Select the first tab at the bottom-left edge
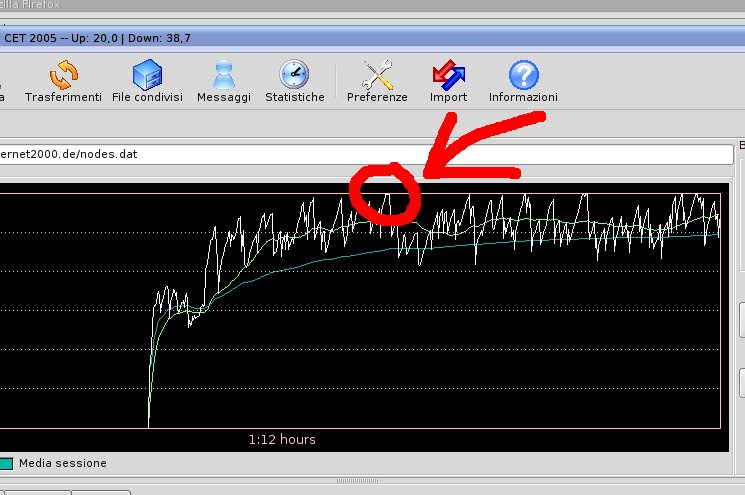The height and width of the screenshot is (495, 745). (35, 492)
